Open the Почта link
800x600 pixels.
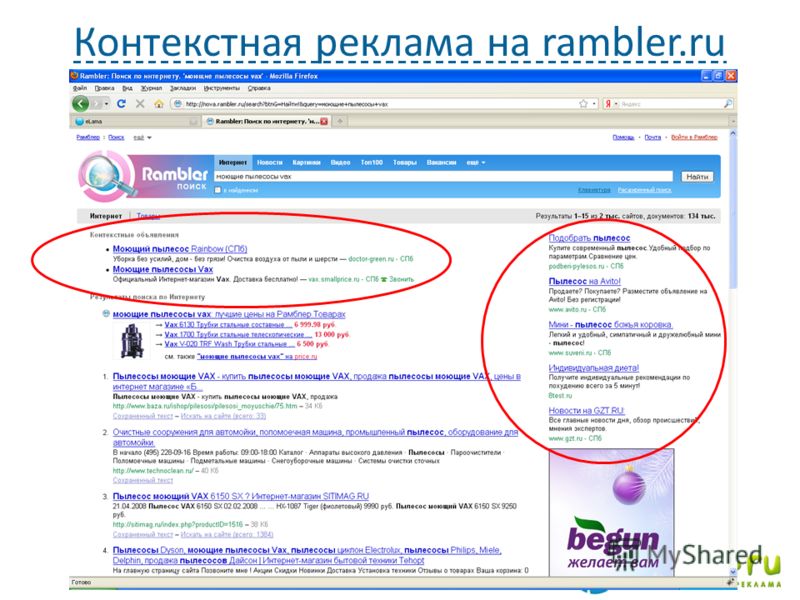click(653, 138)
